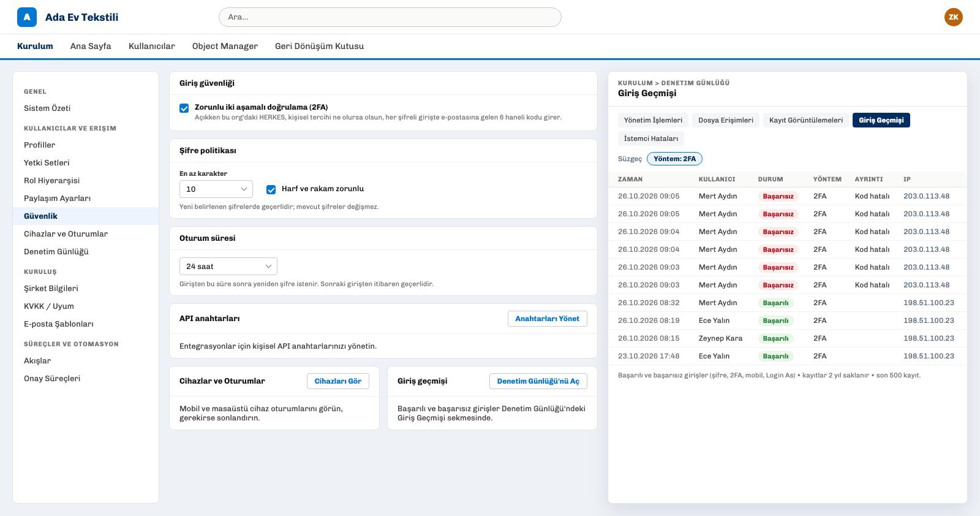
Task: Click Anahtarları Yönet button
Action: [x=547, y=319]
